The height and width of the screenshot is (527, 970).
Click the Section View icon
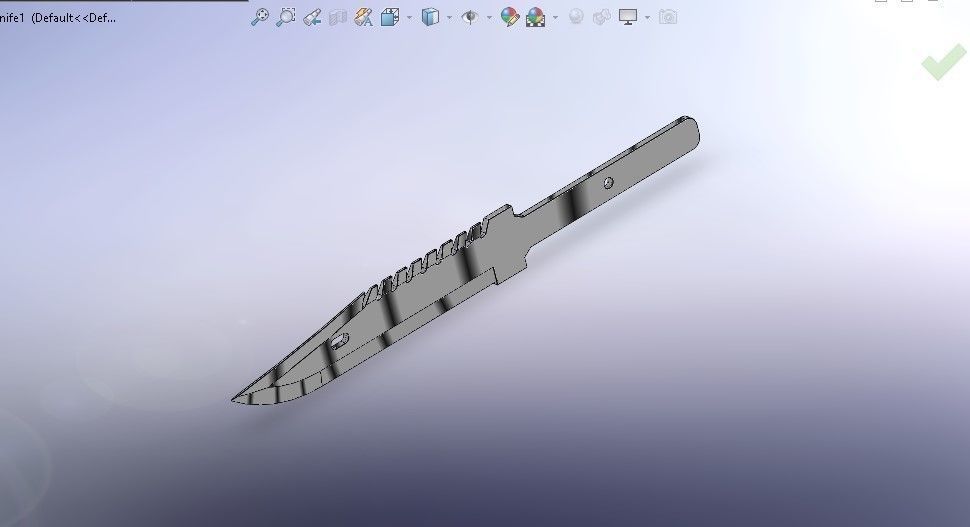[x=337, y=18]
